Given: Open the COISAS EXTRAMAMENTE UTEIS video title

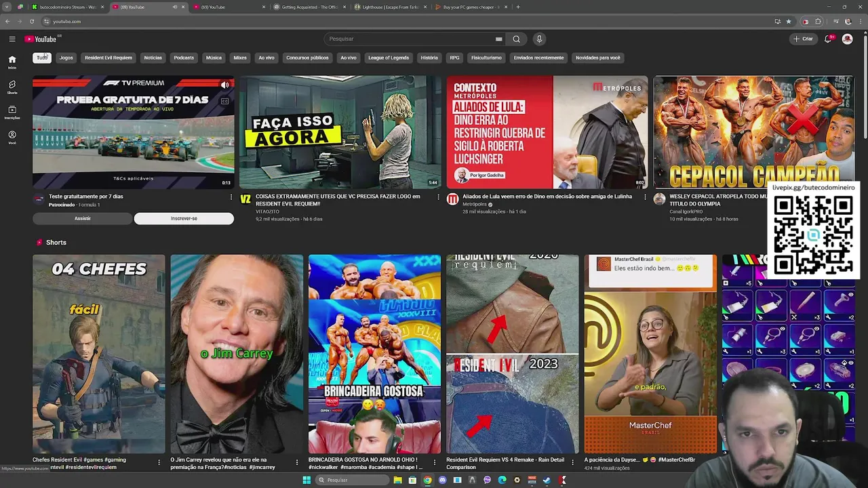Looking at the screenshot, I should (338, 200).
